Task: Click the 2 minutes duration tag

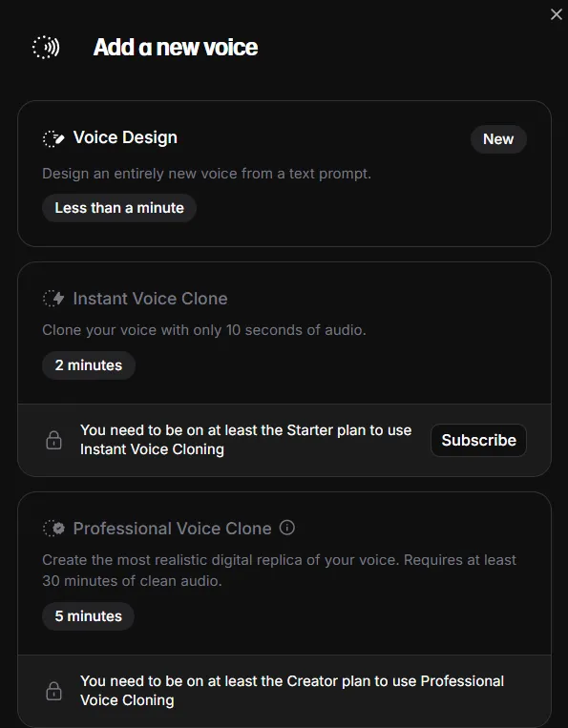Action: pyautogui.click(x=89, y=365)
